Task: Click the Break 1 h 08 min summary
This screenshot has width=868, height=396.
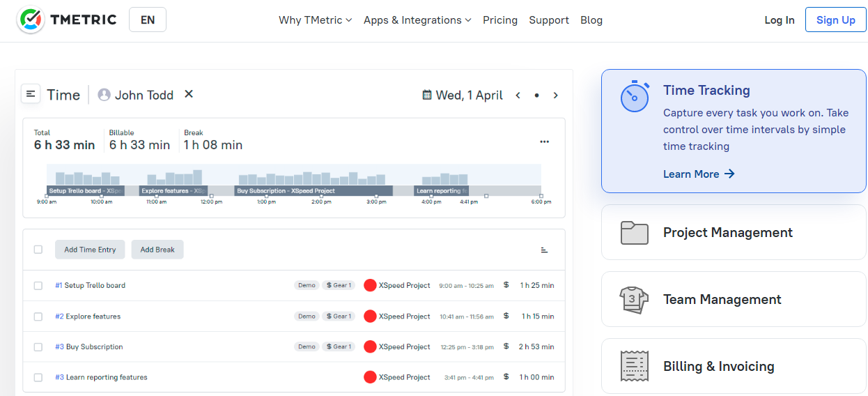Action: click(213, 140)
